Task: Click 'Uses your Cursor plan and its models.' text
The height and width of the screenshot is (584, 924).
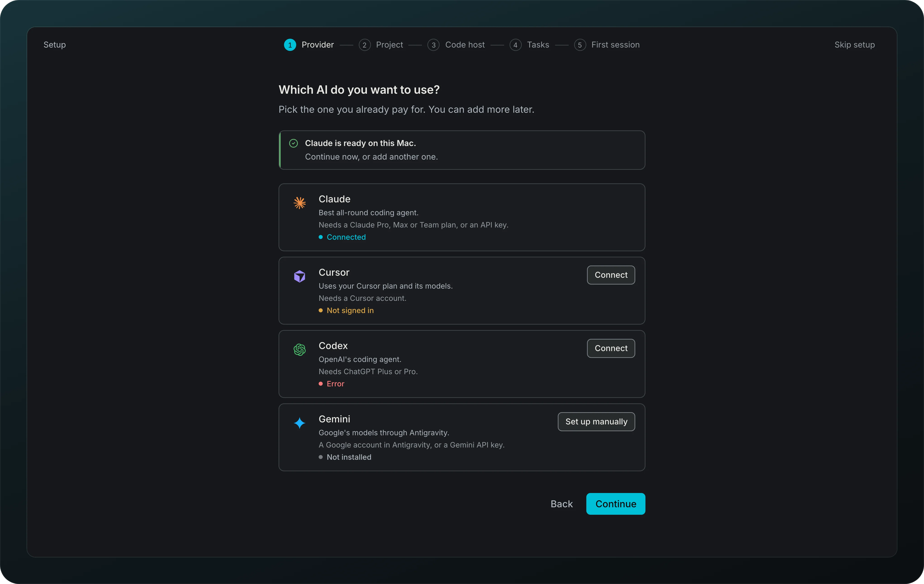Action: (385, 286)
